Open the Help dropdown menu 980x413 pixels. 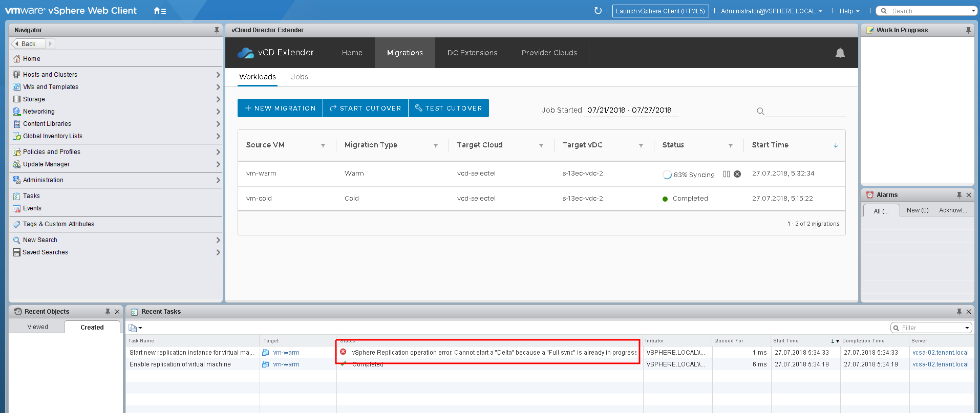[x=849, y=11]
